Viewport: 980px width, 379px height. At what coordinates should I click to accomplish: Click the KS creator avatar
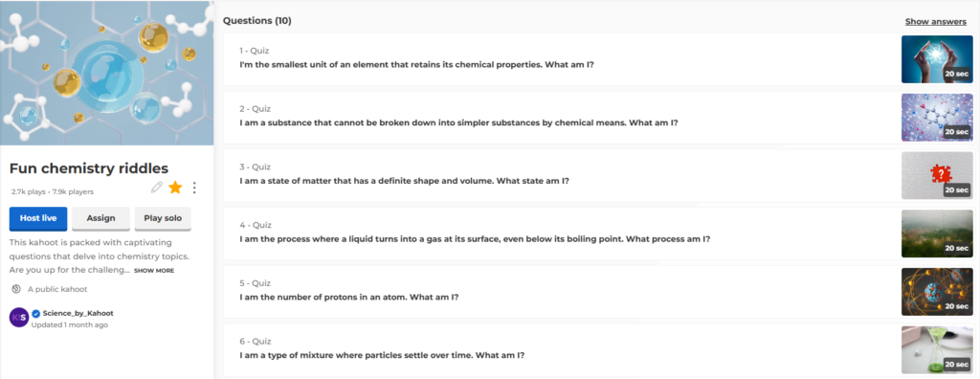(x=19, y=317)
